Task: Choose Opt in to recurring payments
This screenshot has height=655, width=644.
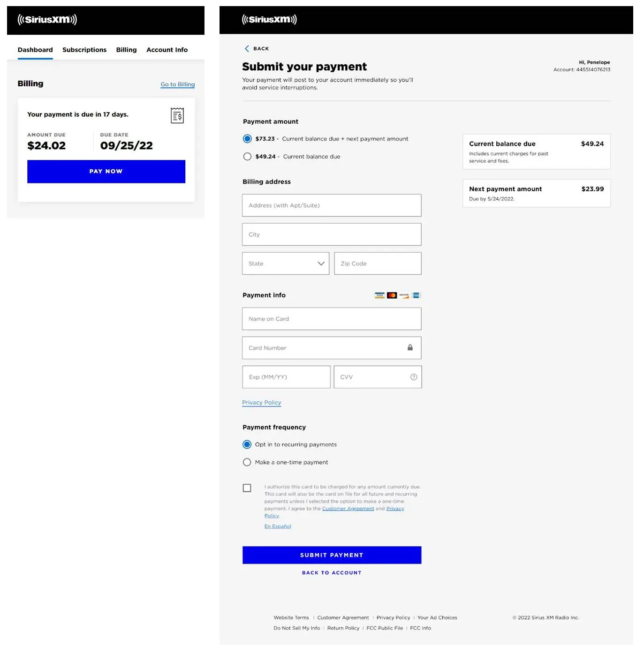Action: [247, 444]
